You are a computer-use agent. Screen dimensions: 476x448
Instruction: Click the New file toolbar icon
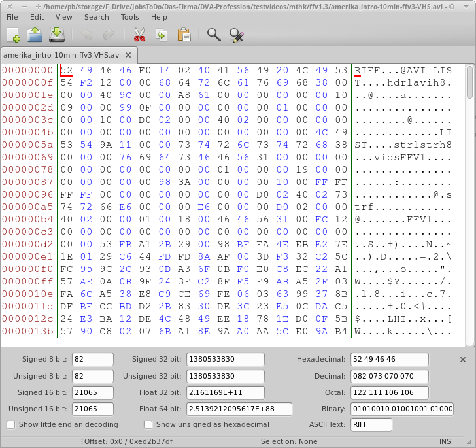(13, 35)
